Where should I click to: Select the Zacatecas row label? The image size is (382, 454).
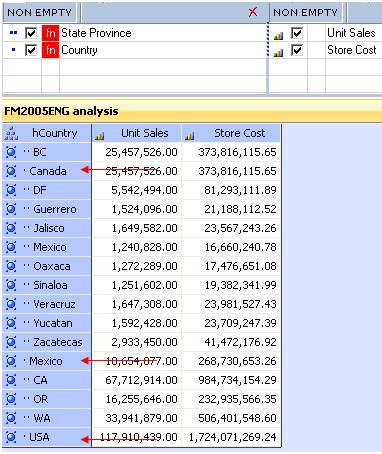point(58,342)
